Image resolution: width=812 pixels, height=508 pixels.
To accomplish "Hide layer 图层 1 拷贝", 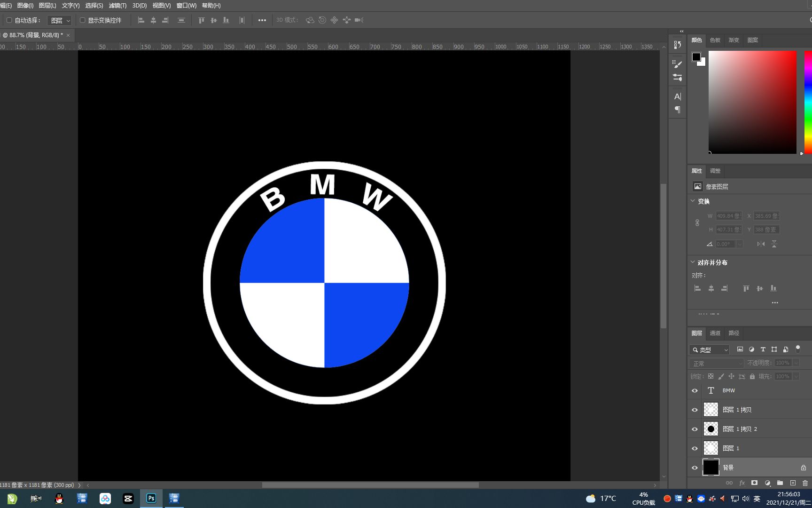I will tap(695, 410).
